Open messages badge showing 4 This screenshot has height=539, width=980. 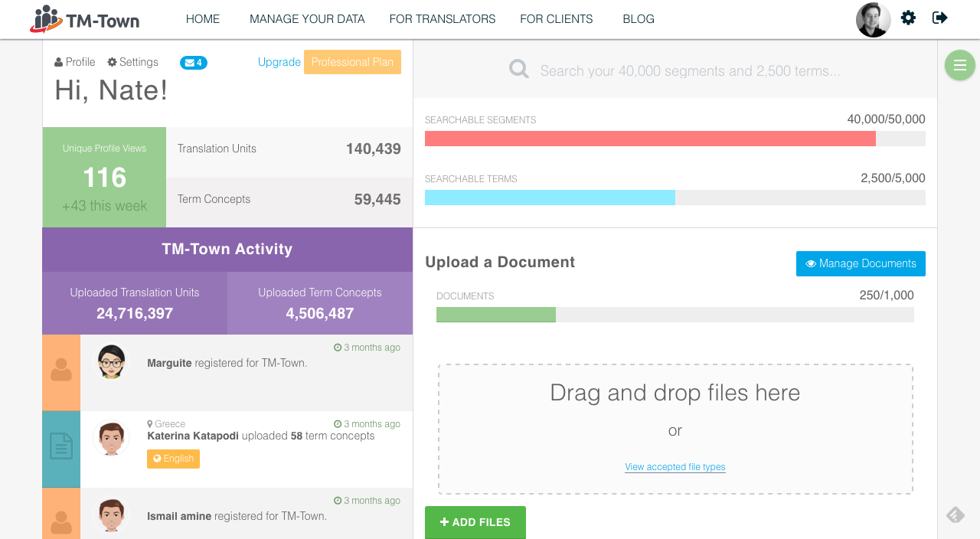point(194,63)
